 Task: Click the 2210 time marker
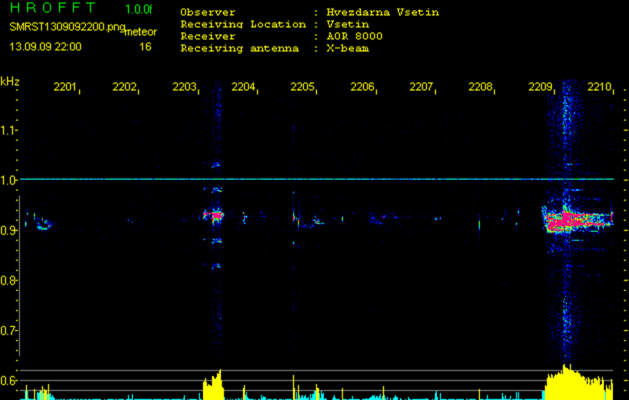click(x=599, y=88)
